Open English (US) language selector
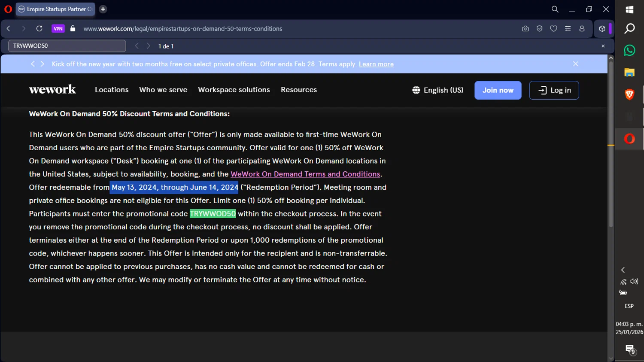This screenshot has width=644, height=362. click(x=438, y=90)
